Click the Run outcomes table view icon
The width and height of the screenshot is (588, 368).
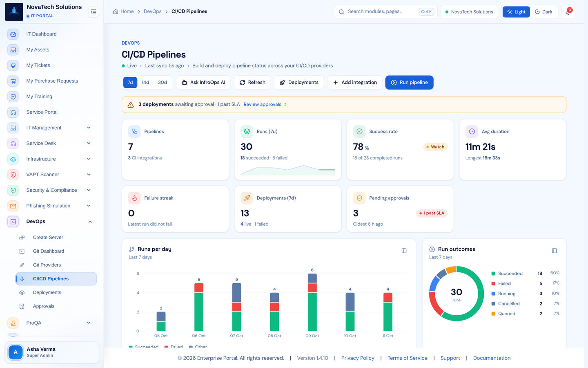[x=554, y=251]
